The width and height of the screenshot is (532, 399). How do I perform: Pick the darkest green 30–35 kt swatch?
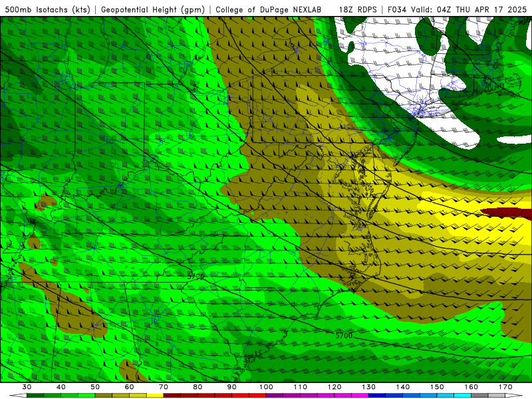[x=35, y=396]
